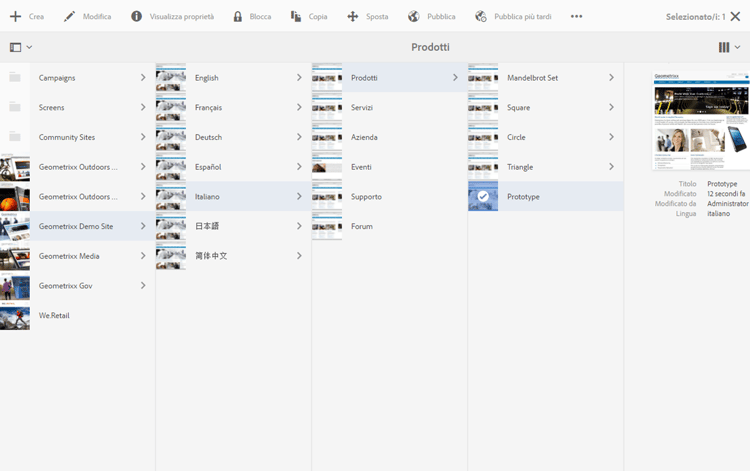
Task: Open Forum page row
Action: click(389, 226)
